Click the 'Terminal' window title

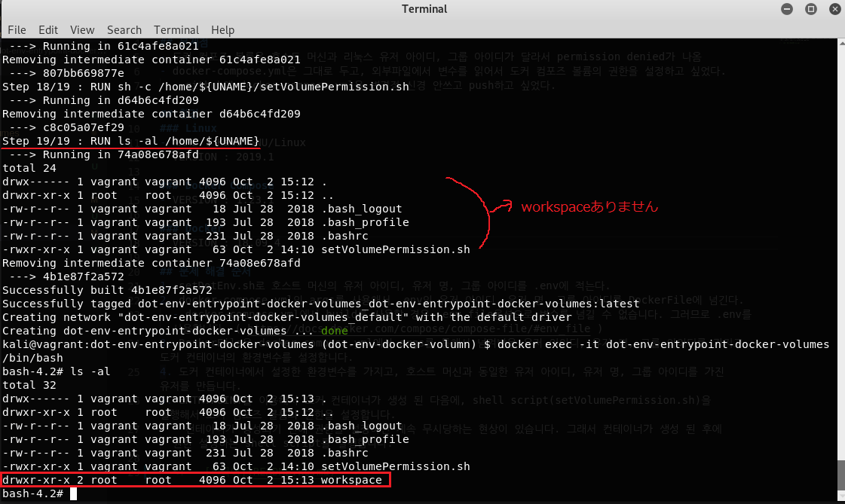point(424,8)
